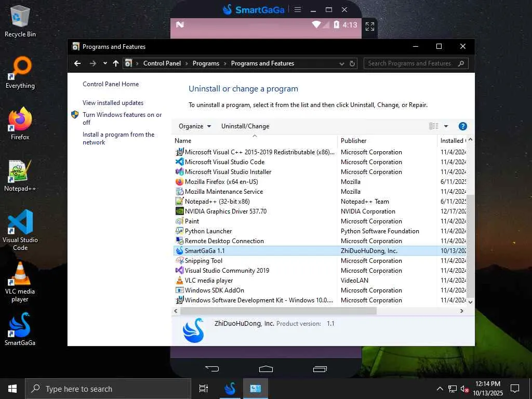Click muted volume tray icon
532x399 pixels.
tap(464, 389)
